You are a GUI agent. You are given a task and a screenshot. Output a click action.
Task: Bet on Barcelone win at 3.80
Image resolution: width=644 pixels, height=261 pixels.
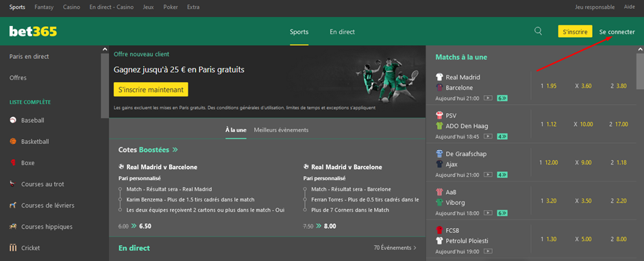(618, 86)
